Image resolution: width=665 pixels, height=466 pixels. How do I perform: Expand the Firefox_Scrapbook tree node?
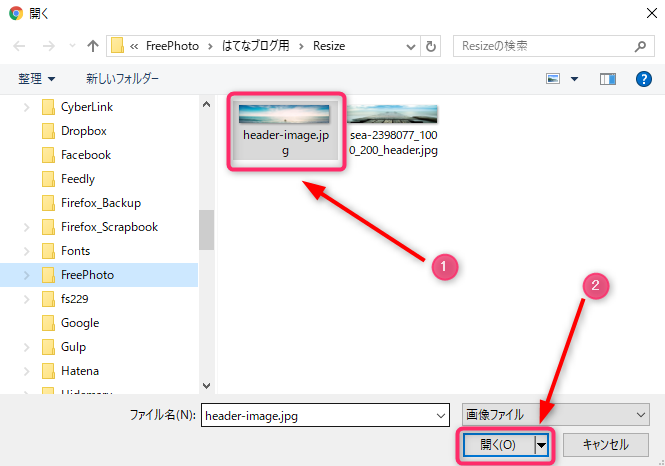point(26,227)
